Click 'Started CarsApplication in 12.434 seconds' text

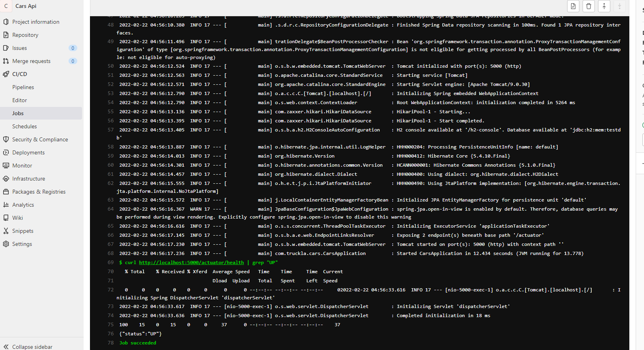pyautogui.click(x=455, y=253)
